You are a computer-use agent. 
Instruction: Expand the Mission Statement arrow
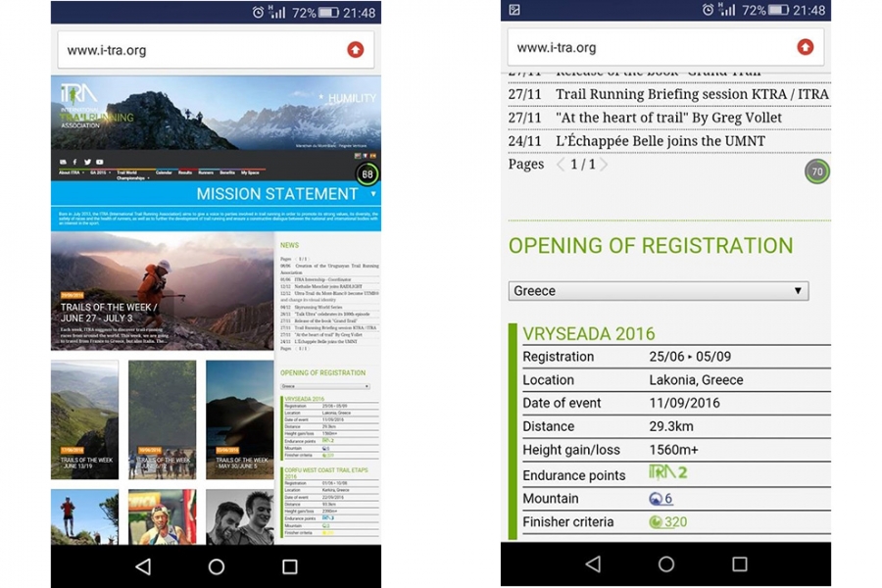click(372, 194)
